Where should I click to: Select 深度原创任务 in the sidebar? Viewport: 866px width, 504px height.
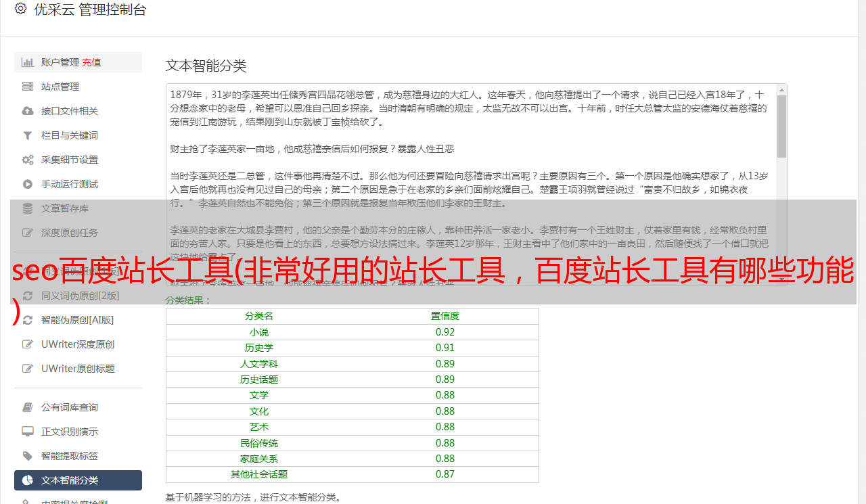[78, 233]
